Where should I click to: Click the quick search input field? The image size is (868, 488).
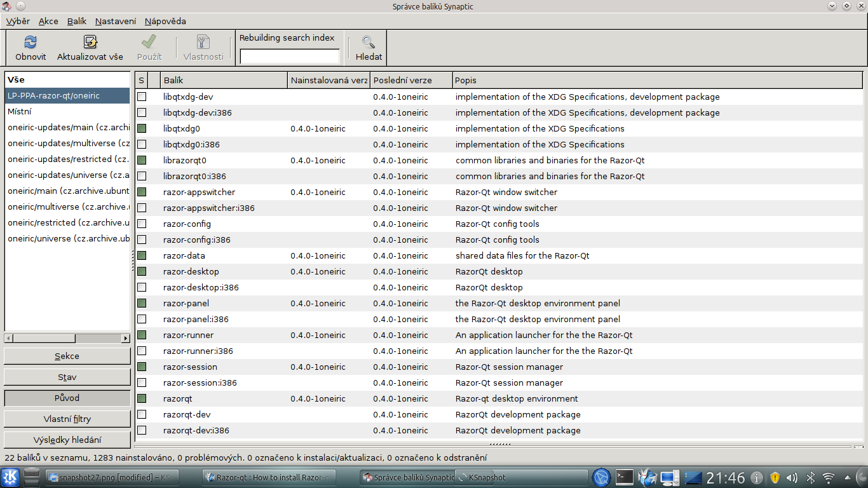pyautogui.click(x=290, y=57)
